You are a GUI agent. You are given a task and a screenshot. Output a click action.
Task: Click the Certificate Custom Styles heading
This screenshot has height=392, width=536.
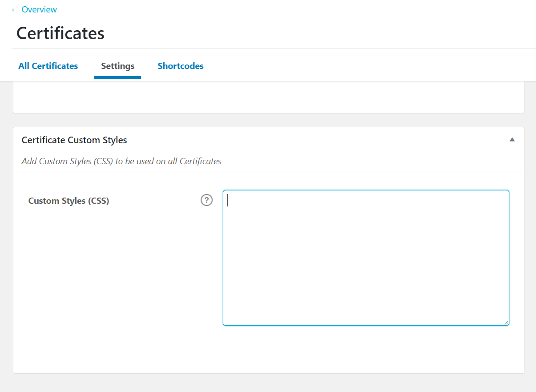(x=74, y=140)
